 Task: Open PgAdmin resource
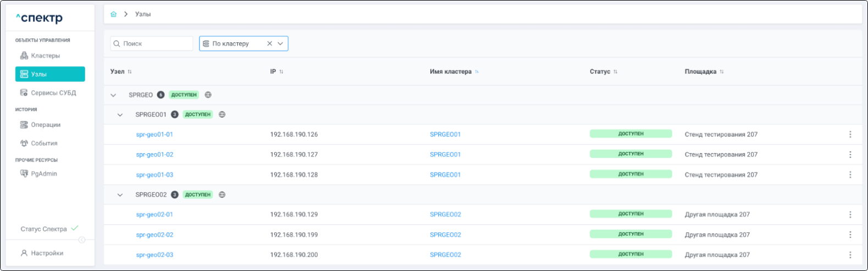[x=44, y=174]
